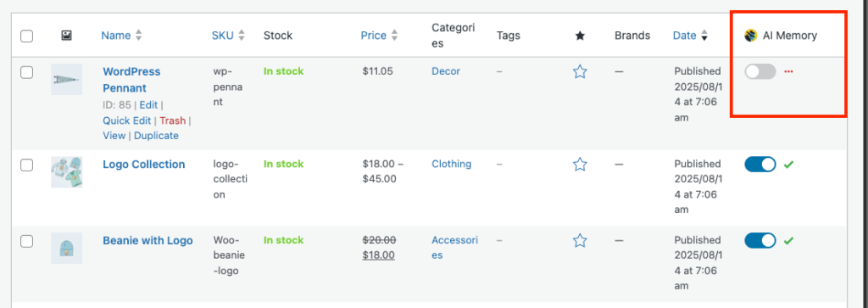The image size is (868, 308).
Task: Sort products by Date column
Action: tap(690, 36)
